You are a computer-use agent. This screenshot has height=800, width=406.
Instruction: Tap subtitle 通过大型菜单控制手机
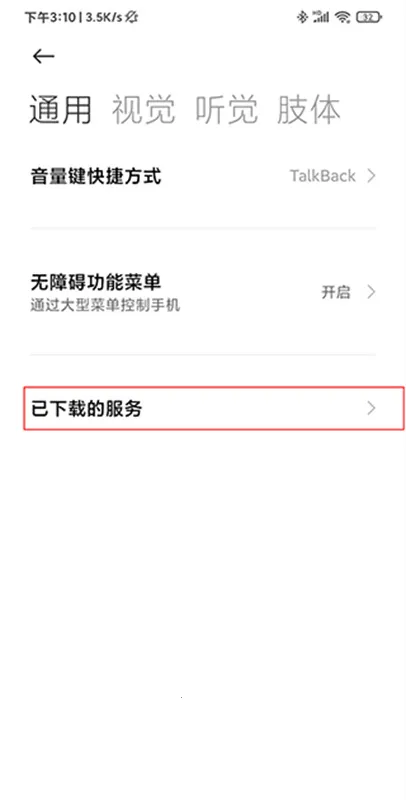(x=105, y=306)
